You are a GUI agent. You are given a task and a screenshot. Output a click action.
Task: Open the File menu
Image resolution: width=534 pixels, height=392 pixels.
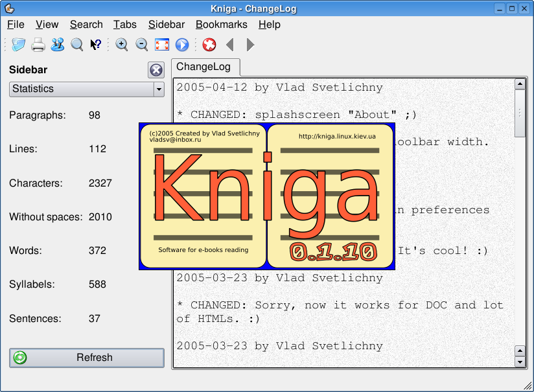tap(16, 25)
